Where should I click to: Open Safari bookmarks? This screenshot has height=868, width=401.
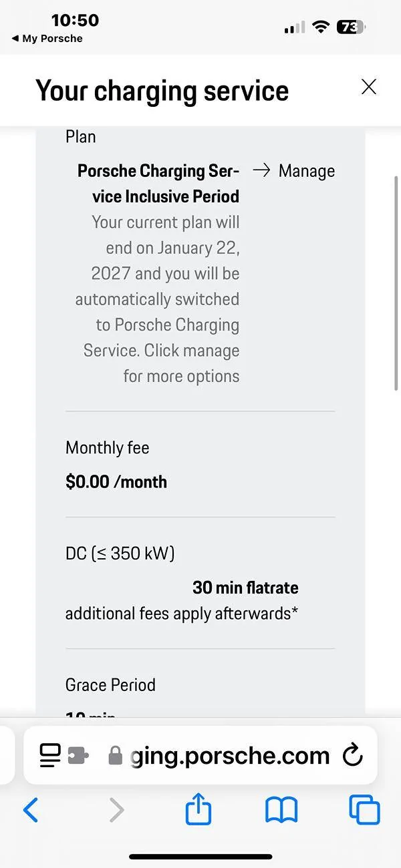pyautogui.click(x=281, y=811)
